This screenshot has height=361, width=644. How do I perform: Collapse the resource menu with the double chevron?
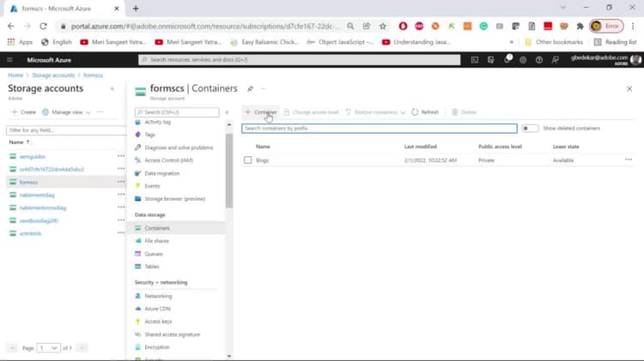click(227, 112)
